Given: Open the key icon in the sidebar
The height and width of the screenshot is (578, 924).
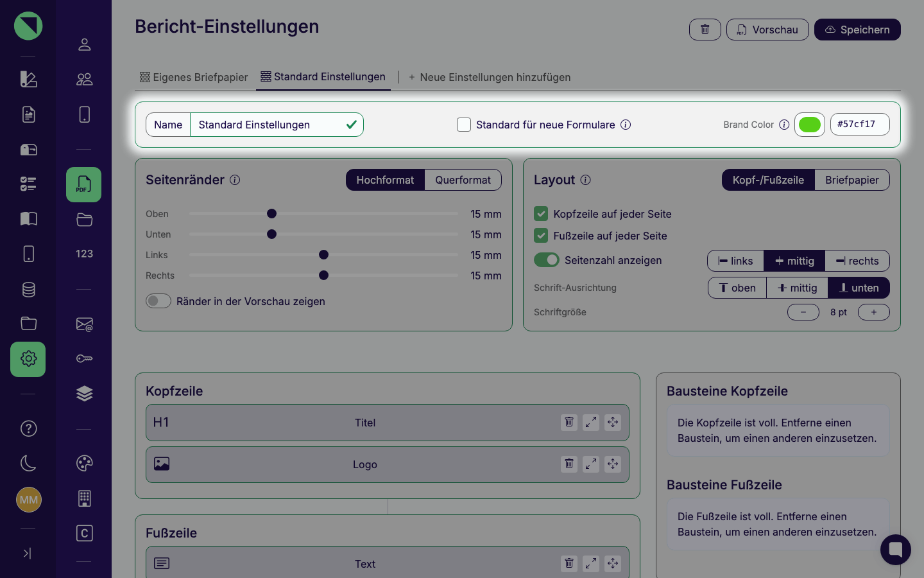Looking at the screenshot, I should (84, 358).
